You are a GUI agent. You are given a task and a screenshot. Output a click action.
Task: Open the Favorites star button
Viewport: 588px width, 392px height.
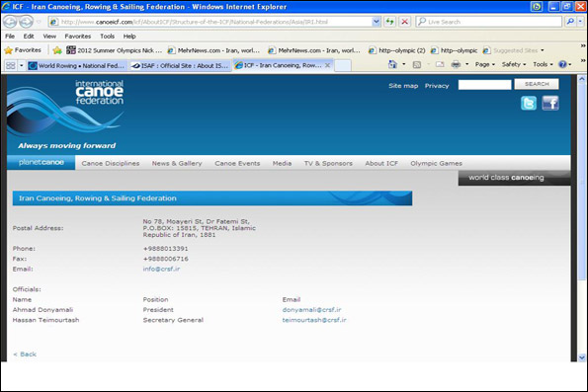tap(23, 49)
